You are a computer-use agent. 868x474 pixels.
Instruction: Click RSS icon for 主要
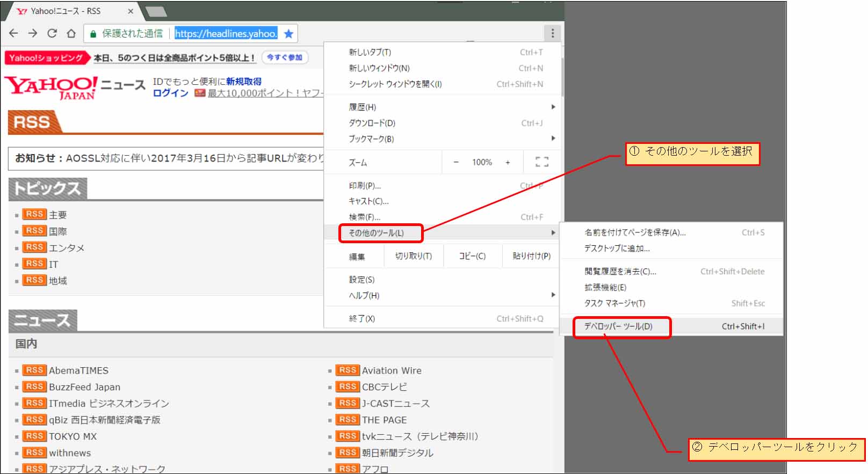(x=34, y=214)
